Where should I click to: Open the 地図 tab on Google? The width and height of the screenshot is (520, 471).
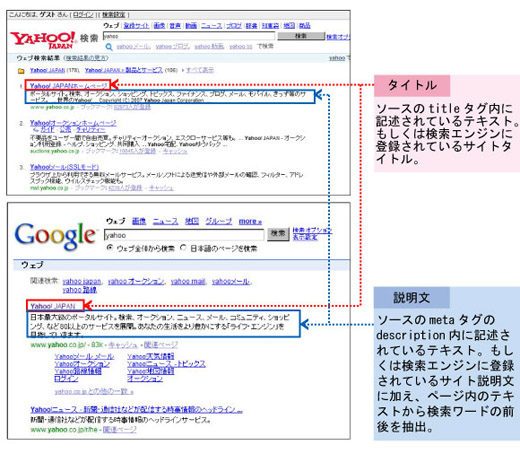coord(192,221)
